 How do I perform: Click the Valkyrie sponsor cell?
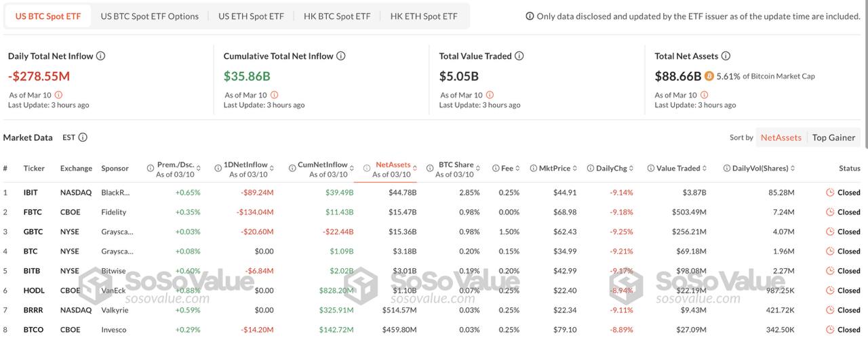click(115, 310)
